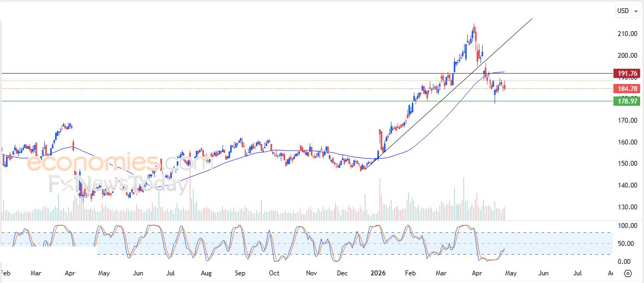Viewport: 644px width, 283px height.
Task: Open the USD currency dropdown
Action: (627, 11)
